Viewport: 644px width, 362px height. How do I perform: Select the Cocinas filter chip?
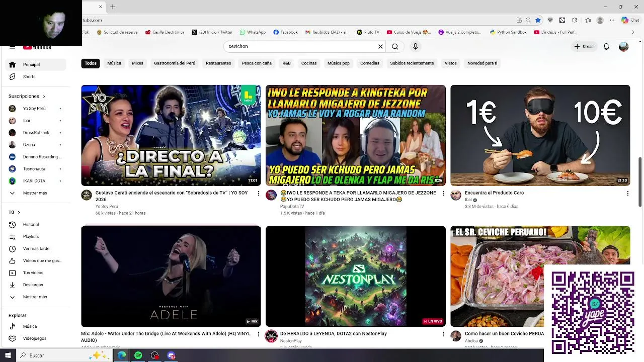(x=309, y=63)
